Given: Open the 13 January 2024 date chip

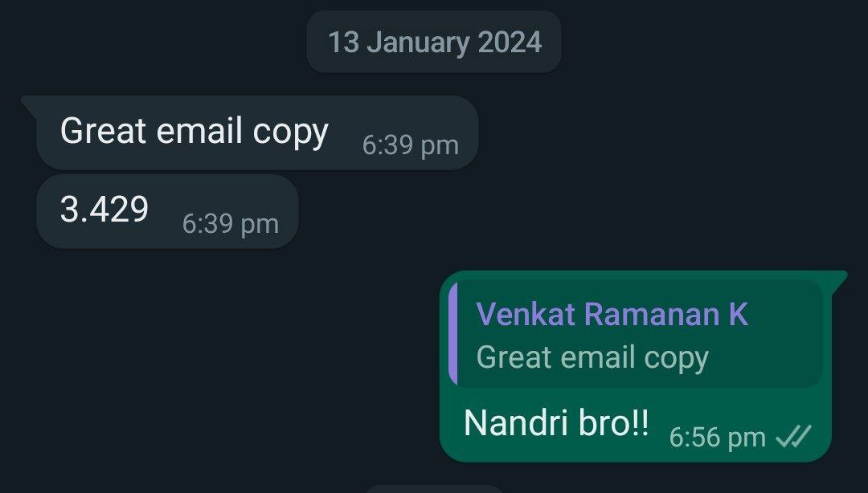Looking at the screenshot, I should pos(434,42).
